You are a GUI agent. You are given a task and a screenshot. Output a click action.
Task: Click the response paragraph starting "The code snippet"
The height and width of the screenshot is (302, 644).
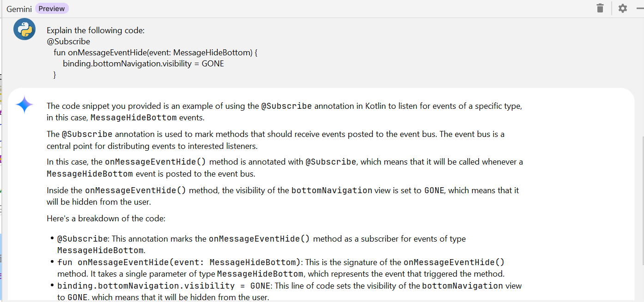284,112
